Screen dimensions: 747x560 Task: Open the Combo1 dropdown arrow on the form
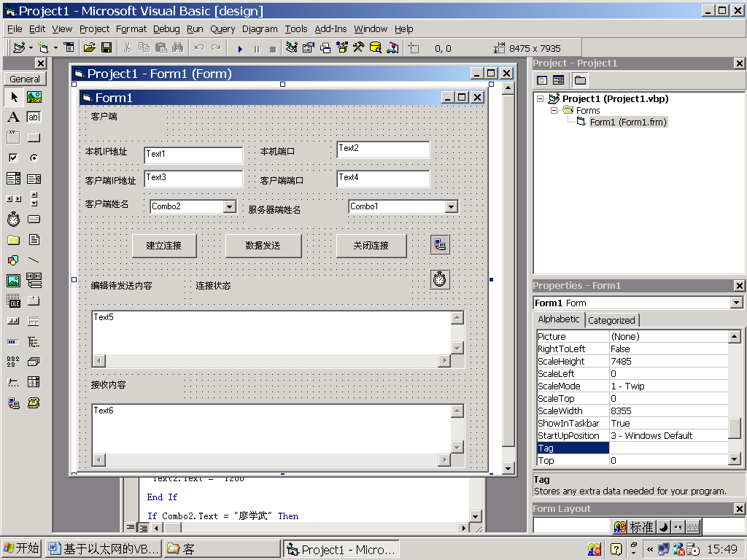451,206
